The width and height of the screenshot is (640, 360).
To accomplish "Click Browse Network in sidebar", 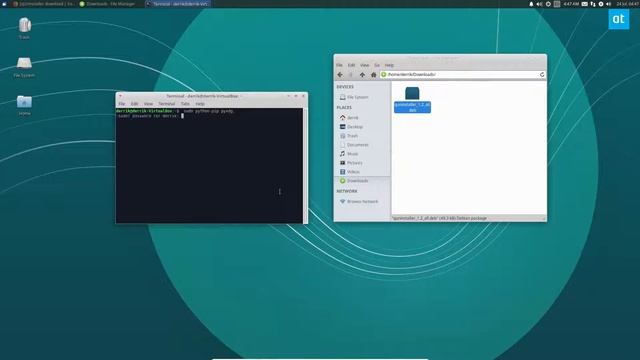I will (362, 202).
